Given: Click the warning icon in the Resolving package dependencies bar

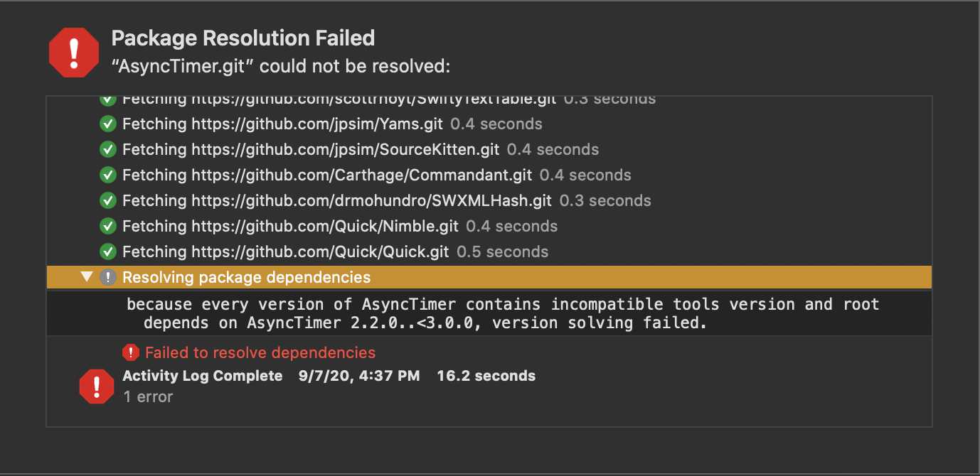Looking at the screenshot, I should click(x=108, y=277).
